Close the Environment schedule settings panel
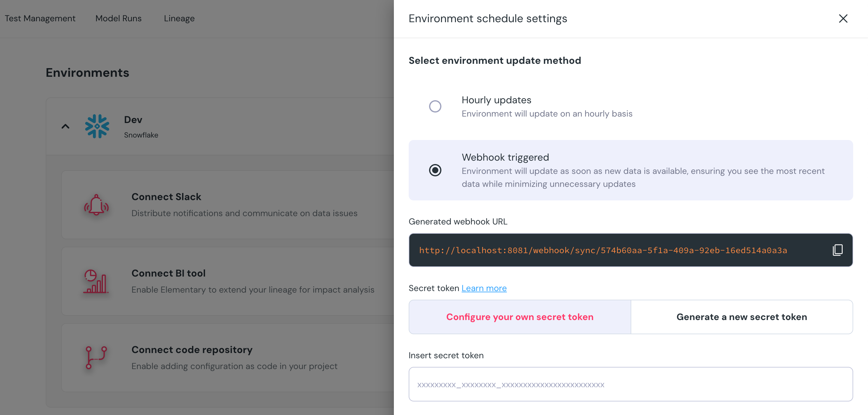 point(843,18)
